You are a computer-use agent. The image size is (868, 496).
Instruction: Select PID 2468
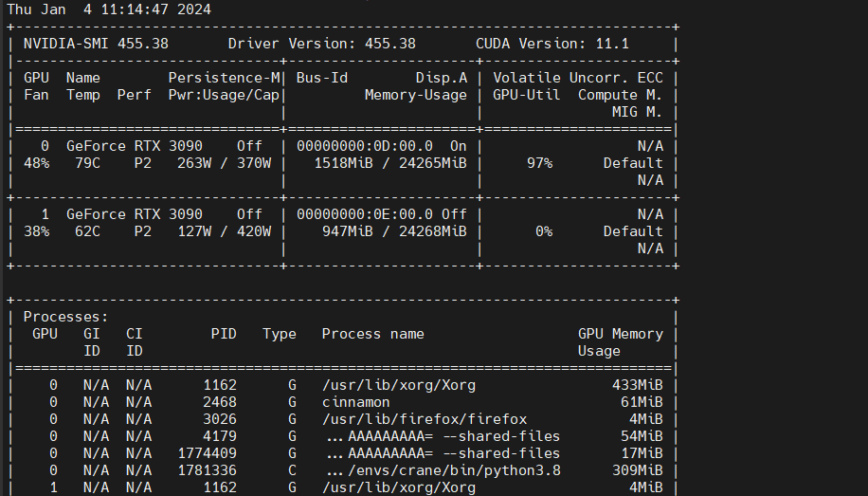coord(220,402)
